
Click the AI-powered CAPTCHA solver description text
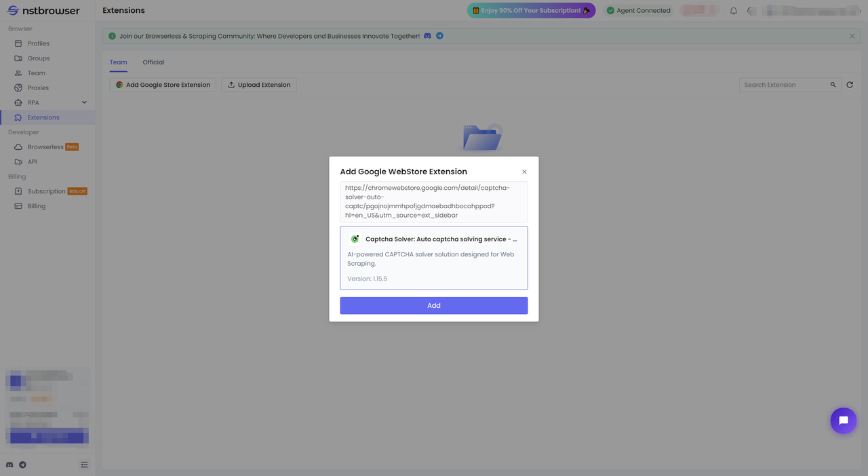[x=431, y=259]
